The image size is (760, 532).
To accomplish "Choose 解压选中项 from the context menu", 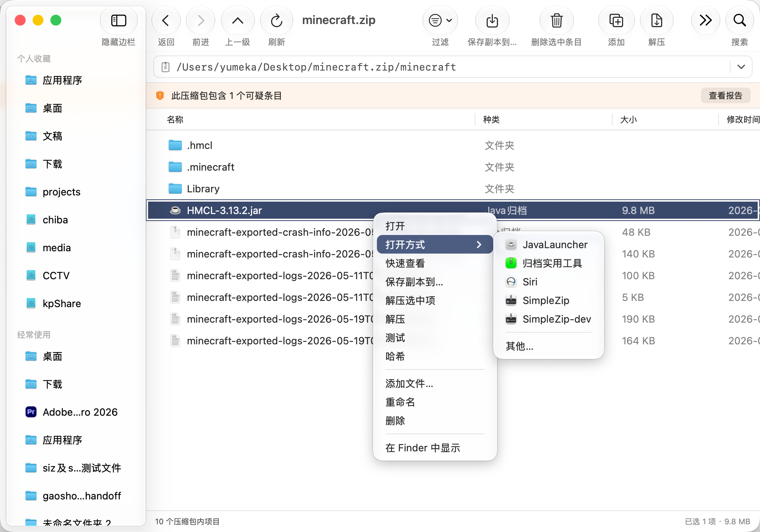I will [435, 301].
